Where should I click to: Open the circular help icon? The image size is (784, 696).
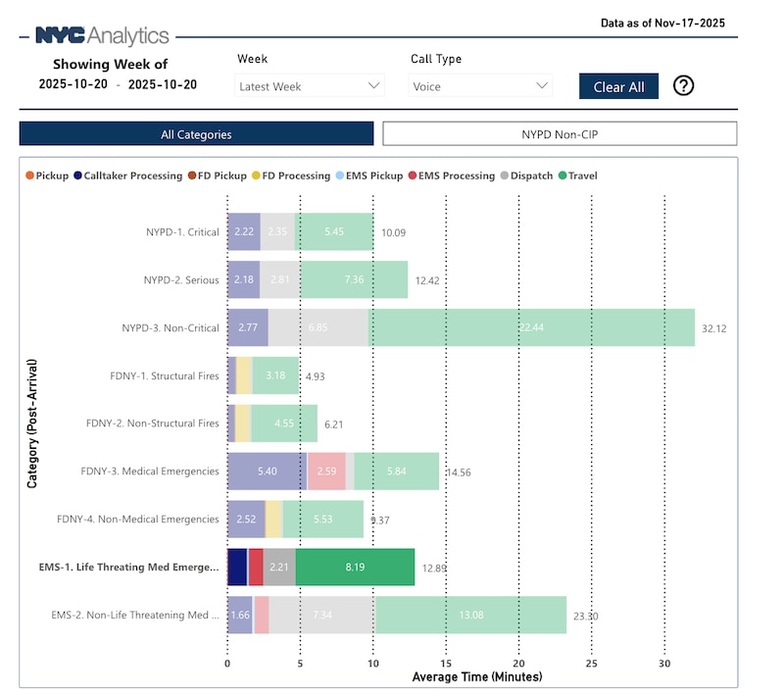[683, 85]
